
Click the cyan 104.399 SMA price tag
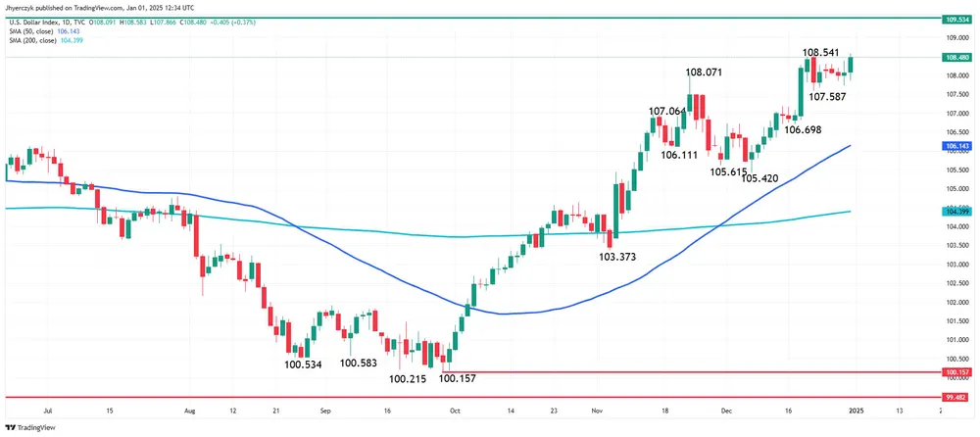(x=956, y=212)
